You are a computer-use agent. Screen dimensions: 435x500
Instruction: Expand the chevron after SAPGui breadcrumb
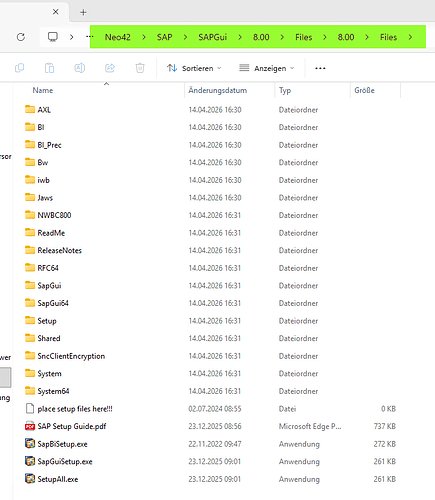click(240, 37)
